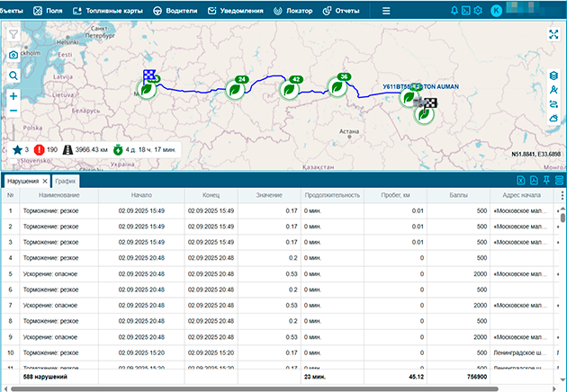Screen dimensions: 567x392
Task: Sort table by Наименование column header
Action: (58, 195)
